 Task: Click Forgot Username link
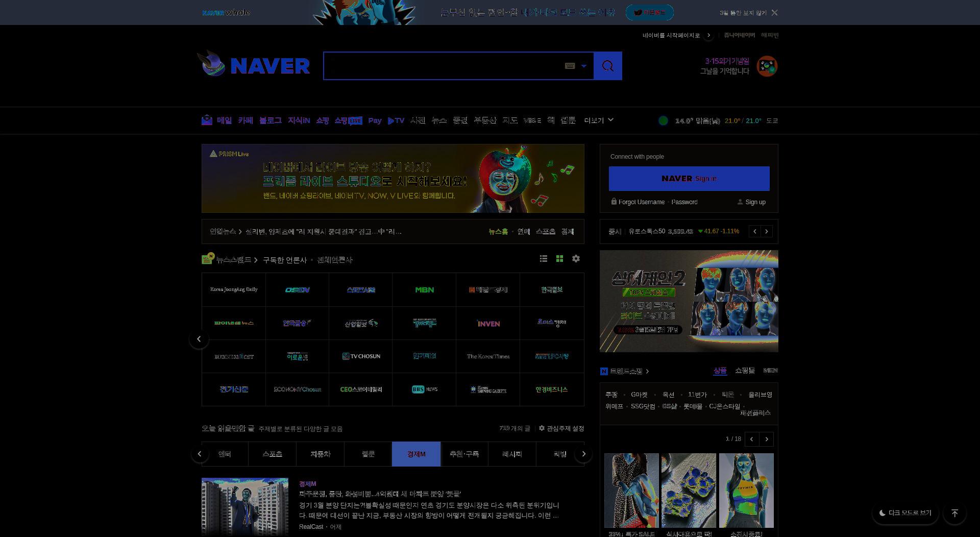[x=641, y=202]
